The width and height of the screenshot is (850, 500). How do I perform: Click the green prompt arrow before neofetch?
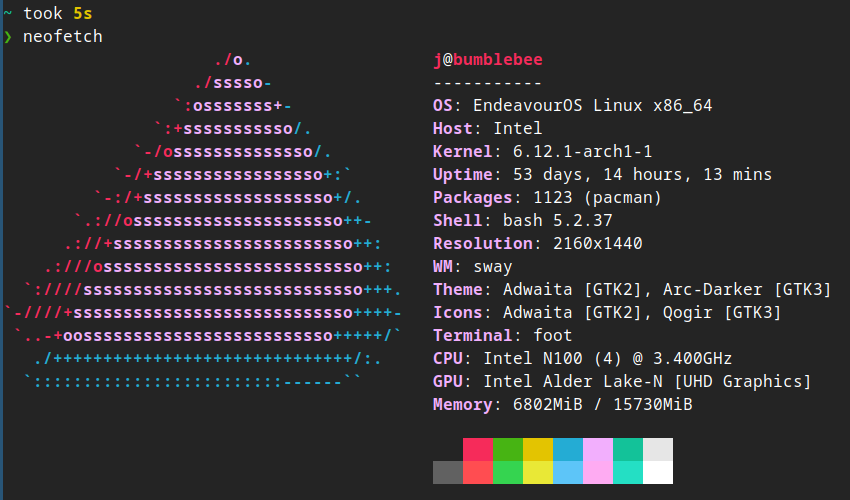[8, 37]
